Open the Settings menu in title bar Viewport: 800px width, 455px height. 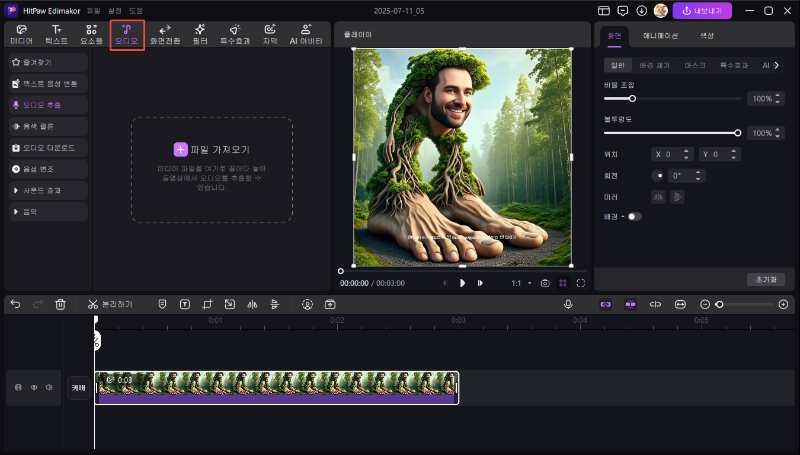[115, 11]
